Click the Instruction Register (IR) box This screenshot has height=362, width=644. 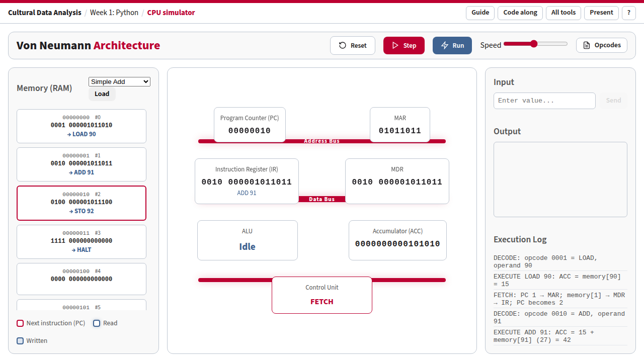coord(247,182)
